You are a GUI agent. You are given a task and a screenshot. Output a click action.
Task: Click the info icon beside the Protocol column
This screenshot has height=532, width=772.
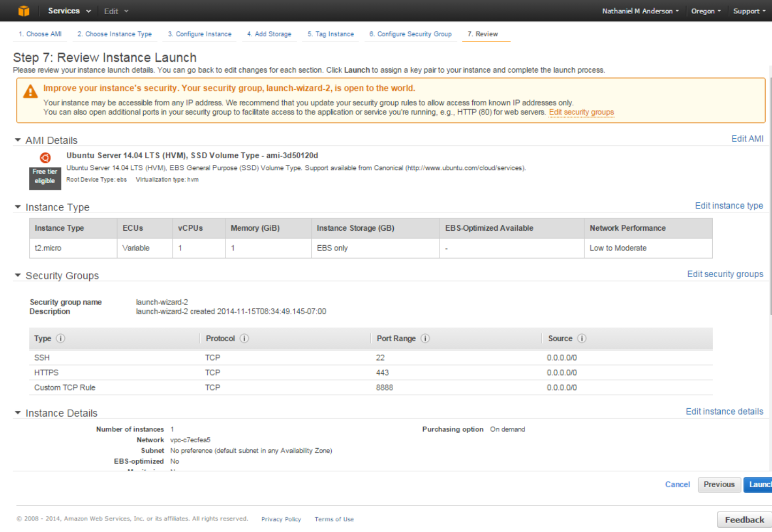click(244, 338)
